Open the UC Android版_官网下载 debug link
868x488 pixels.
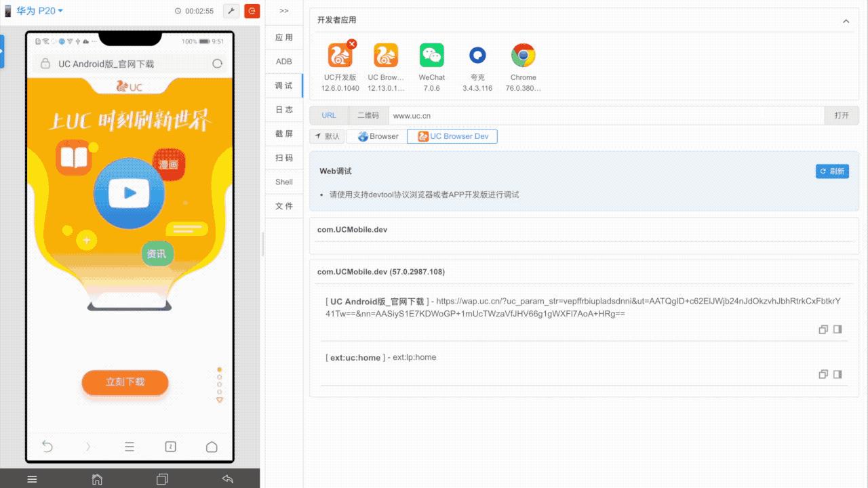(x=583, y=308)
